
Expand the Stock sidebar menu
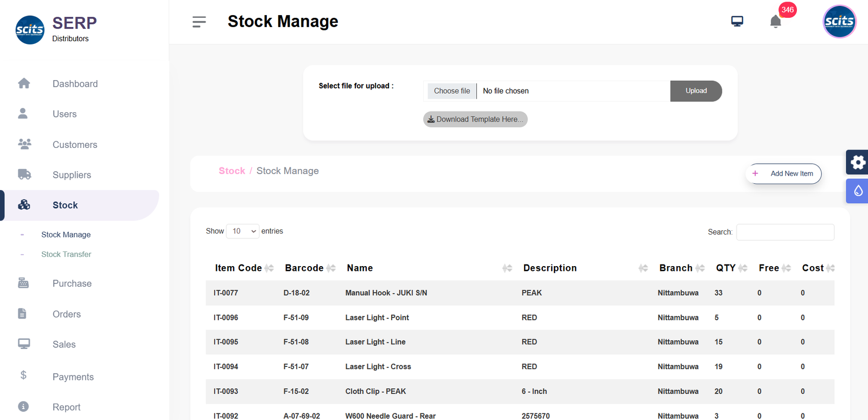65,205
